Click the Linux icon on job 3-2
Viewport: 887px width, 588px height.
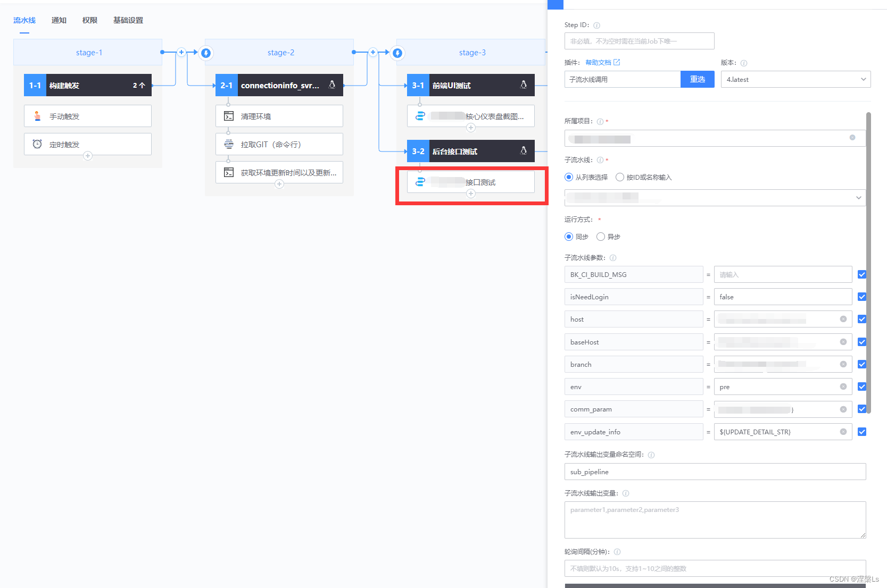(524, 150)
